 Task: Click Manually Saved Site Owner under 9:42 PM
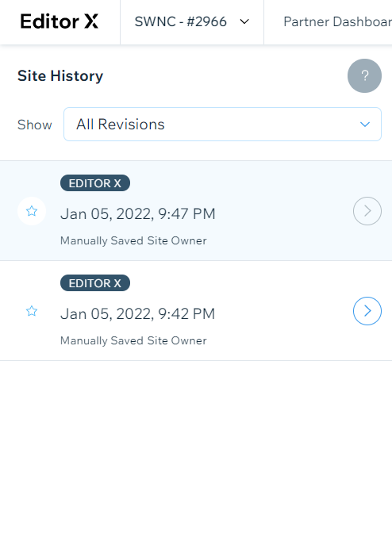133,340
